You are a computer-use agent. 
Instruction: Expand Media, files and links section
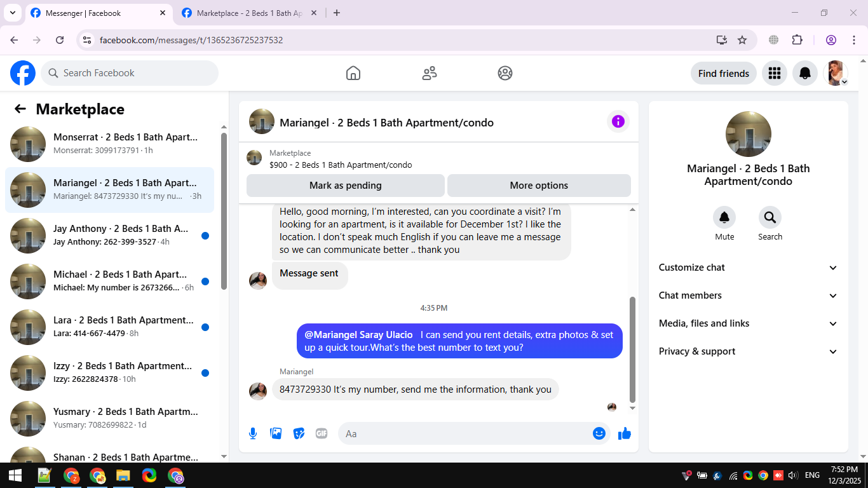[749, 323]
